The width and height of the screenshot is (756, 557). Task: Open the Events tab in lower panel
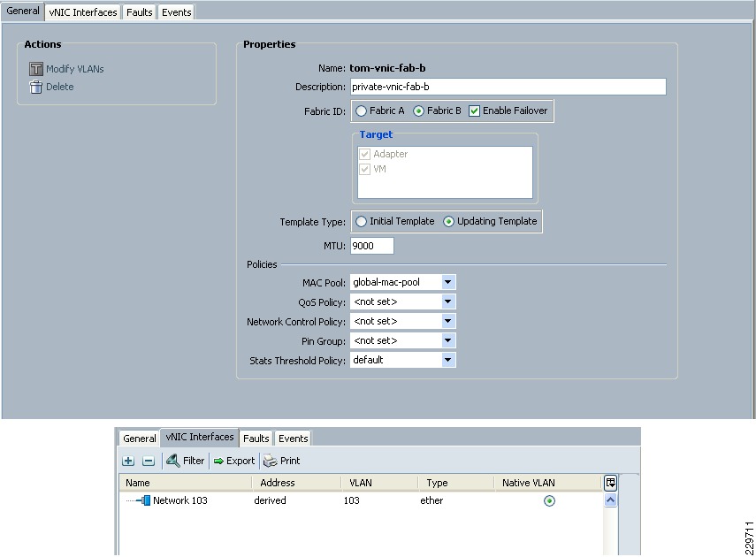pyautogui.click(x=294, y=439)
